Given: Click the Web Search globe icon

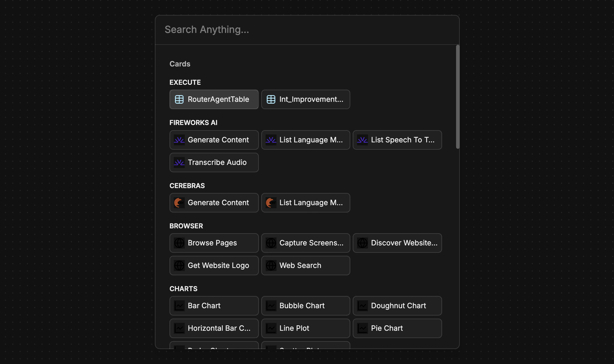Looking at the screenshot, I should pos(271,266).
